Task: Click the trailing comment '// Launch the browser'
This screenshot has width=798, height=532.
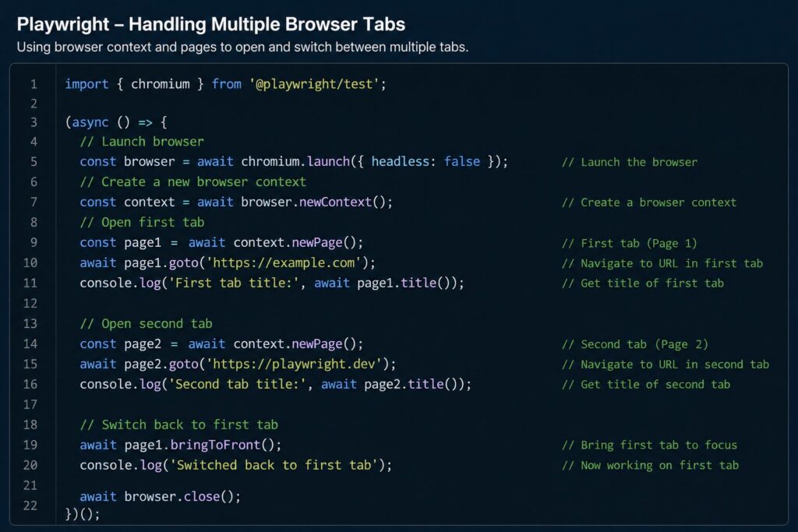Action: click(x=630, y=162)
